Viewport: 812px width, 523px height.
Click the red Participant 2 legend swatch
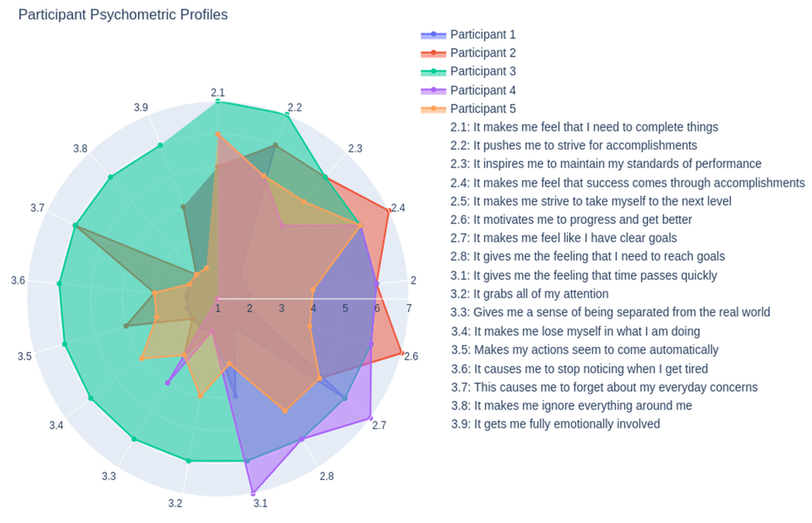433,53
